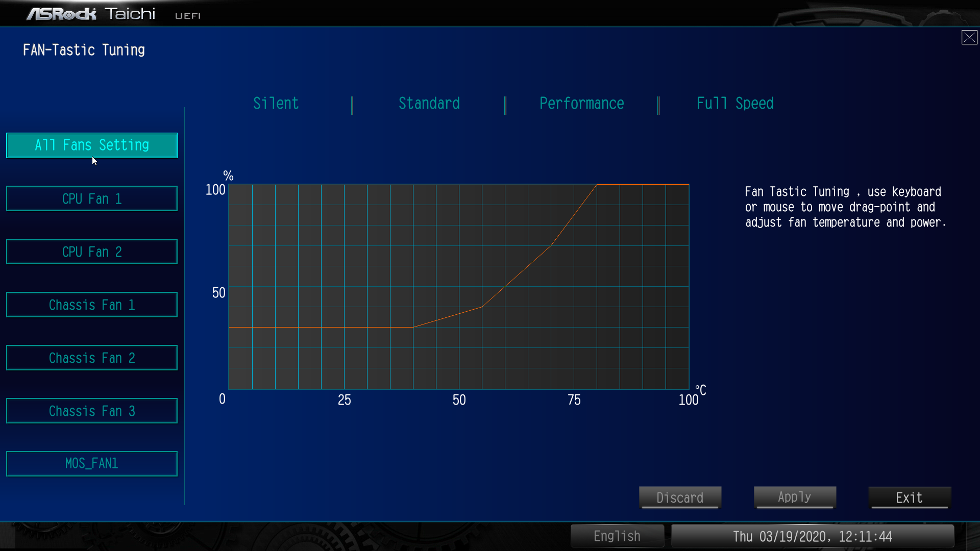Open CPU Fan 1 settings
This screenshot has height=551, width=980.
pyautogui.click(x=92, y=198)
